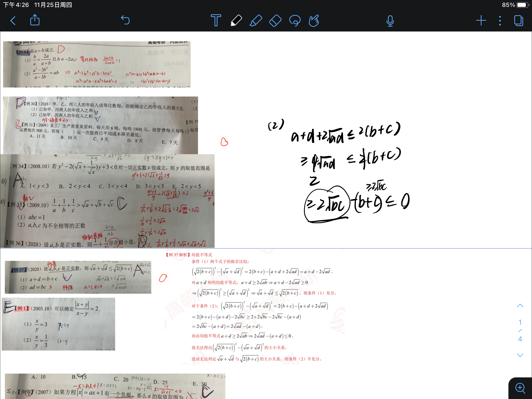The image size is (532, 399).
Task: Go back to the notes list
Action: [x=13, y=21]
